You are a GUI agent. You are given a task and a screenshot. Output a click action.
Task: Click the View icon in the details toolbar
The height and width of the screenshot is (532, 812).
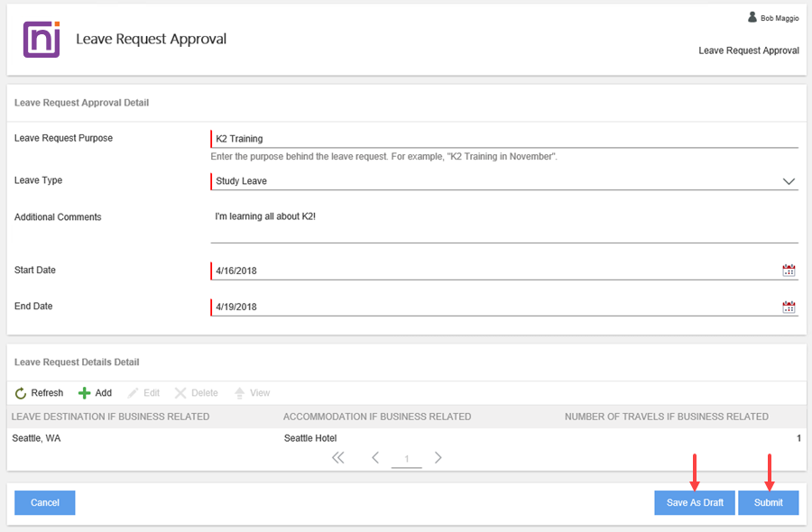pos(253,392)
